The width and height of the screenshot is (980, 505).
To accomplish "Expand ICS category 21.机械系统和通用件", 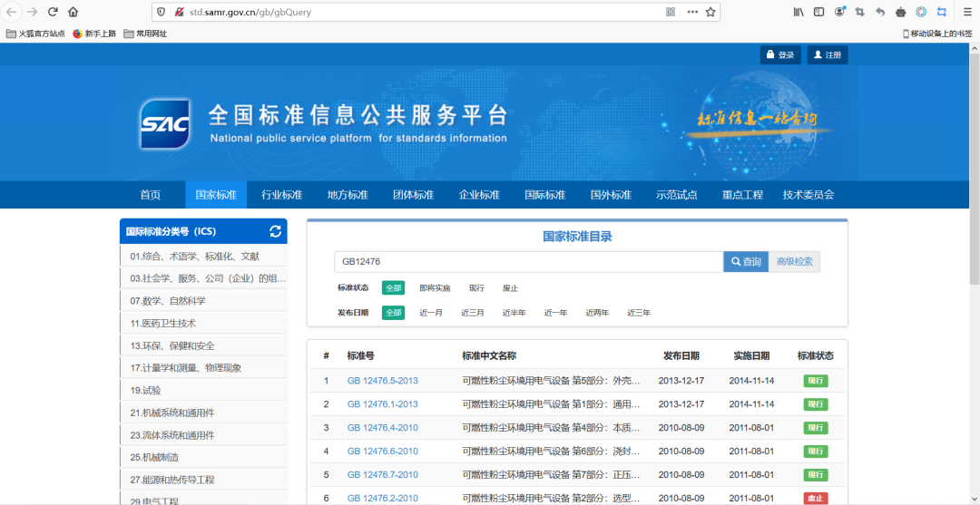I will click(x=204, y=413).
